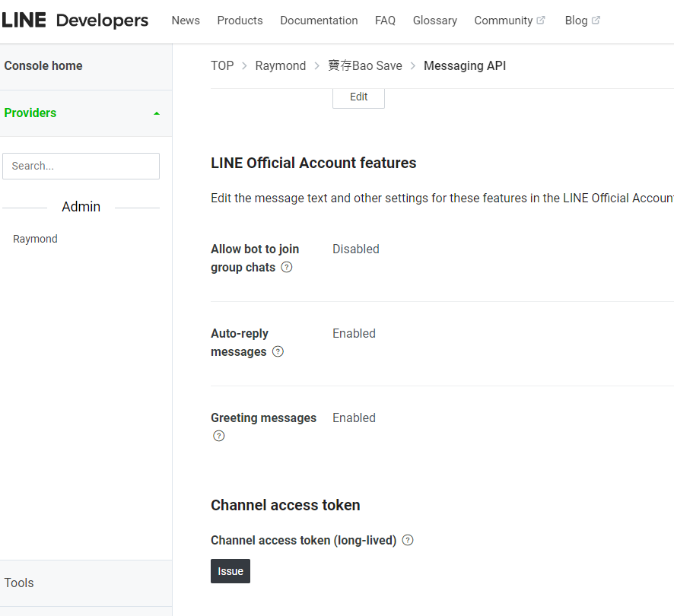Click external link icon next to Blog
674x616 pixels.
(596, 21)
